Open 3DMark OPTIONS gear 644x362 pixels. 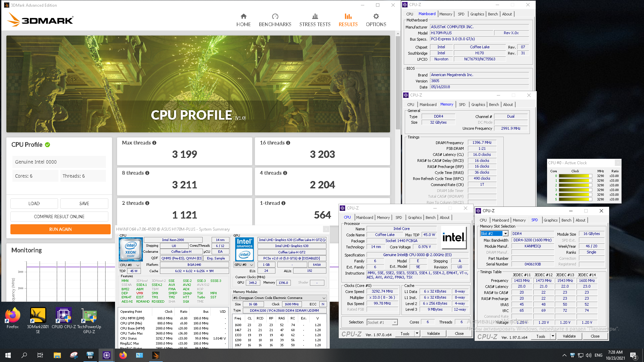(x=376, y=20)
